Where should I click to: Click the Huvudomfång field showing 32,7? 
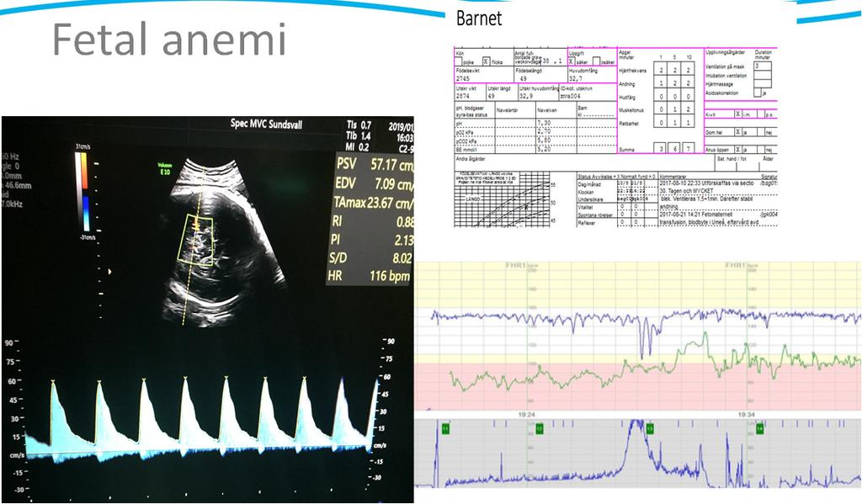pos(592,75)
